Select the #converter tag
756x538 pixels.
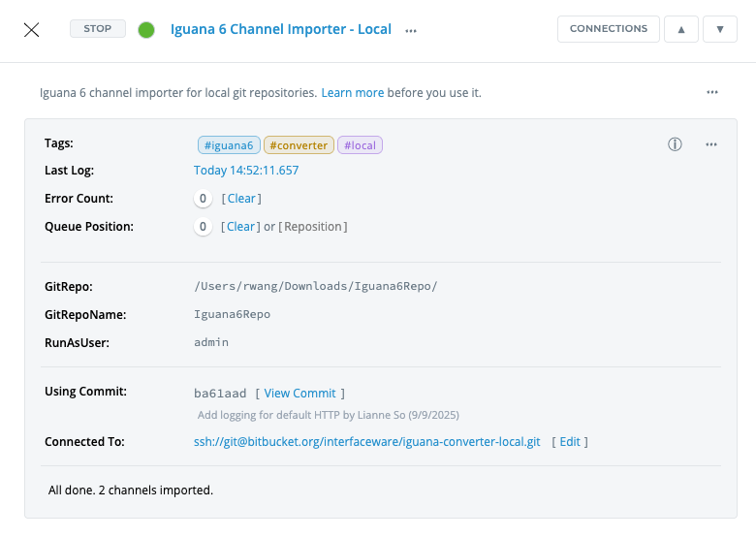coord(299,145)
